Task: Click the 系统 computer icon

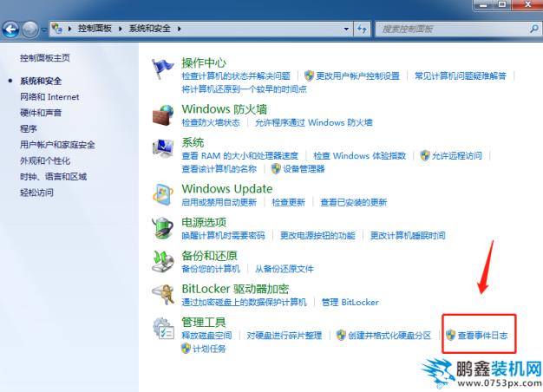Action: coord(163,148)
